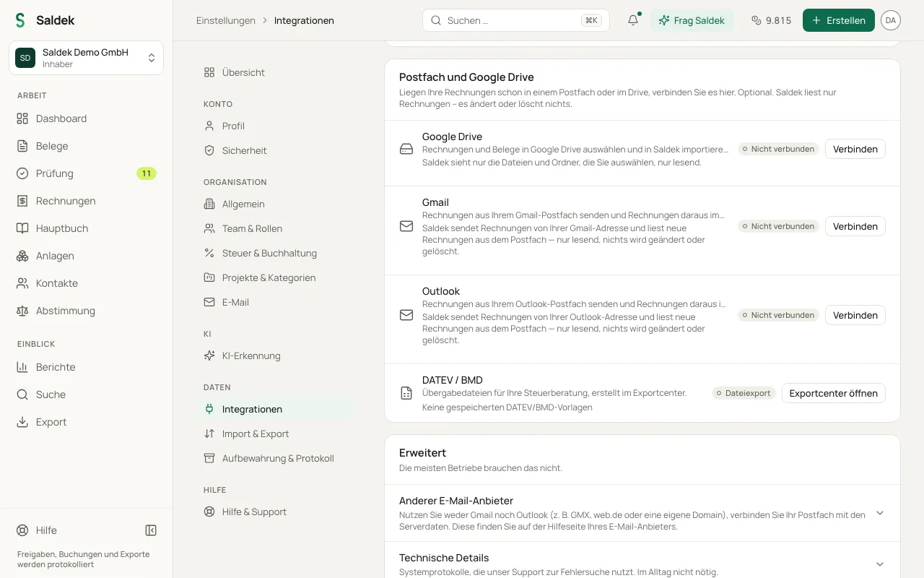924x578 pixels.
Task: Go to Rechnungen page
Action: (87, 201)
